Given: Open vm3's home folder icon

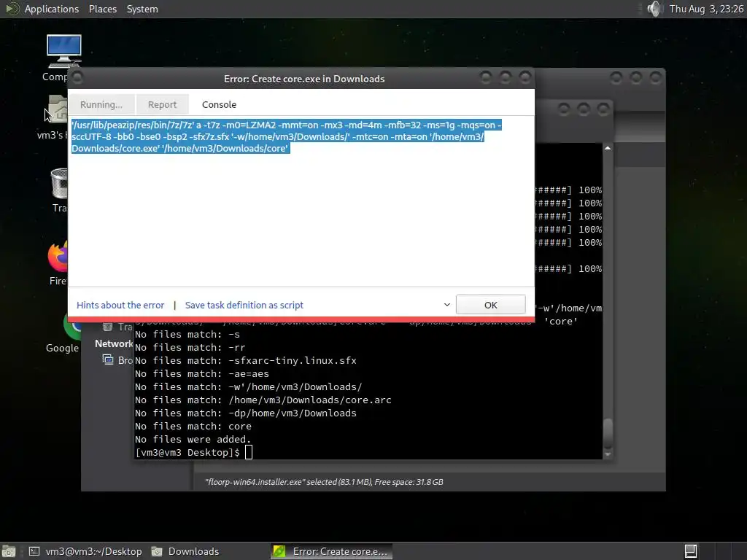Looking at the screenshot, I should (x=58, y=109).
